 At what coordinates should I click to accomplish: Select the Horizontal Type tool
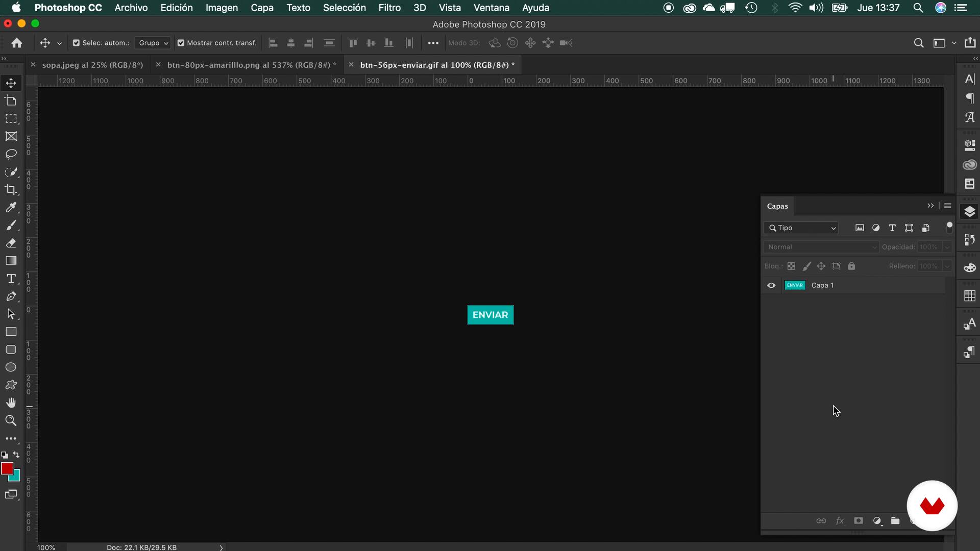(11, 279)
